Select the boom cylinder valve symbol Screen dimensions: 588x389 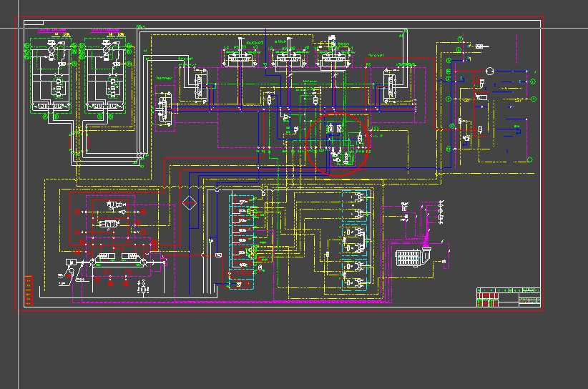pos(334,59)
